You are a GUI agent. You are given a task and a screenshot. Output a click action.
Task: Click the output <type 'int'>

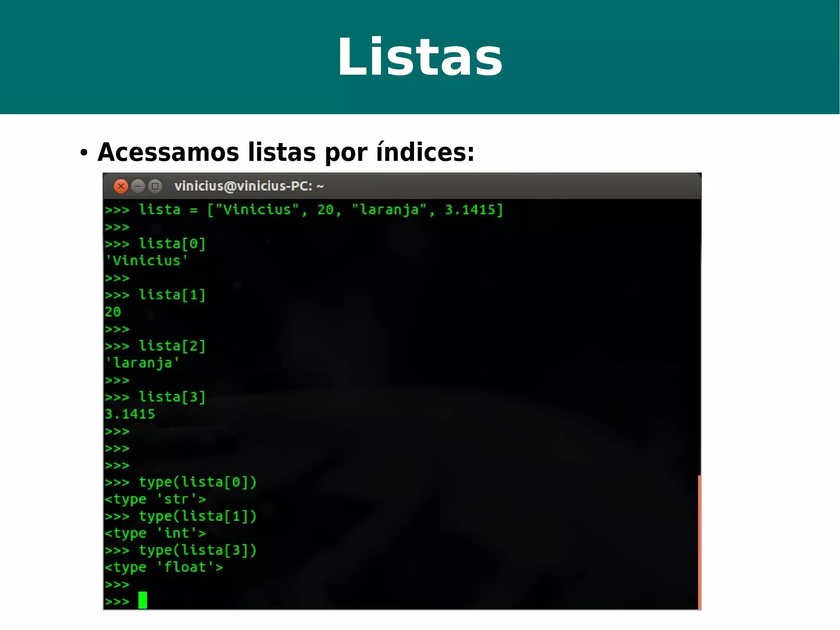pyautogui.click(x=155, y=534)
